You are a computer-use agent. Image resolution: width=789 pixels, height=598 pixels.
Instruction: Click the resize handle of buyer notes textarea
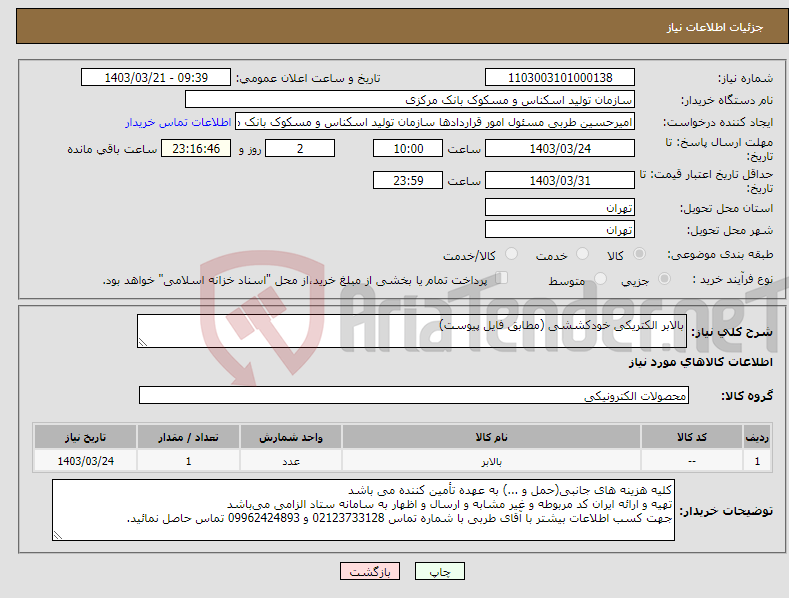coord(58,536)
